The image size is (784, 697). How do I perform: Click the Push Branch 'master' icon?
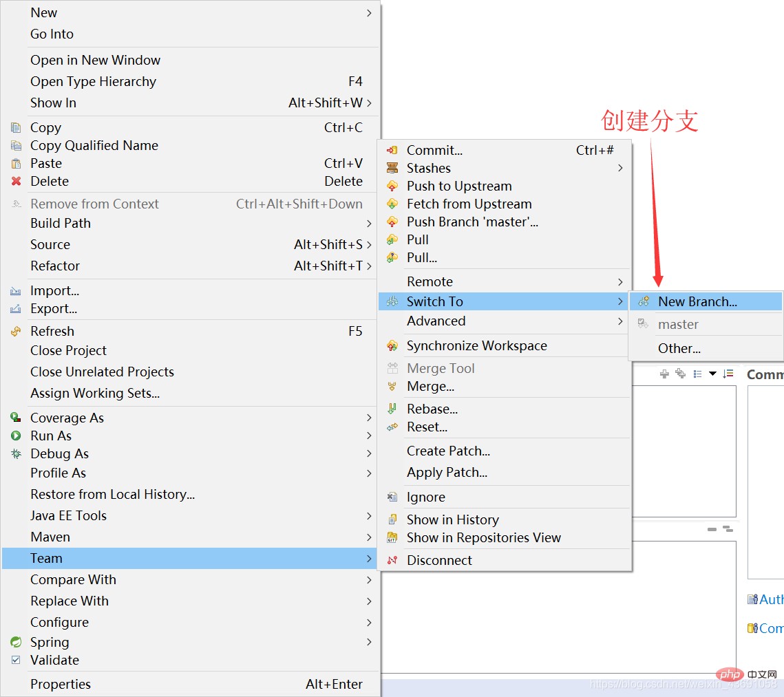(392, 222)
